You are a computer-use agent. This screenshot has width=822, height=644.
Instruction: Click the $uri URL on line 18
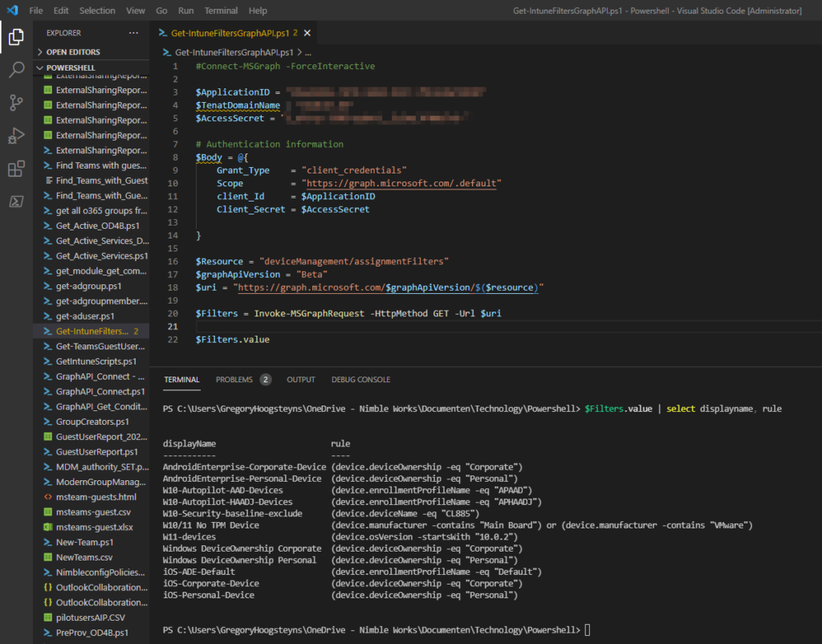[x=388, y=287]
